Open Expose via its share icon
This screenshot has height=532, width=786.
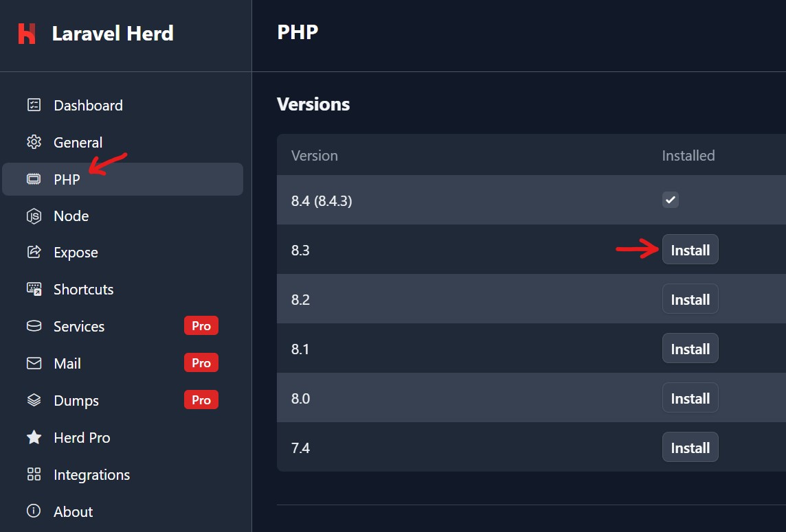point(33,252)
